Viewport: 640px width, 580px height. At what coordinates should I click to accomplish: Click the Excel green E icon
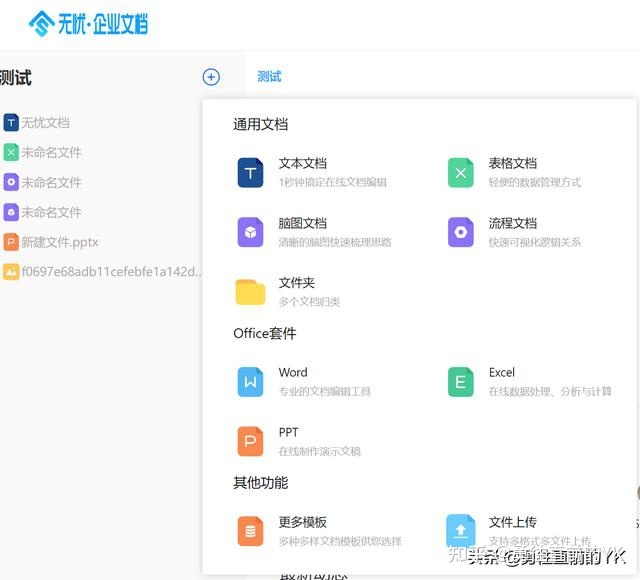(x=460, y=382)
